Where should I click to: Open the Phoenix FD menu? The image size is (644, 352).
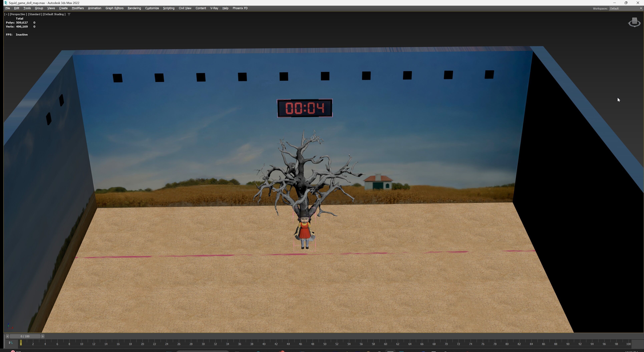click(x=240, y=8)
